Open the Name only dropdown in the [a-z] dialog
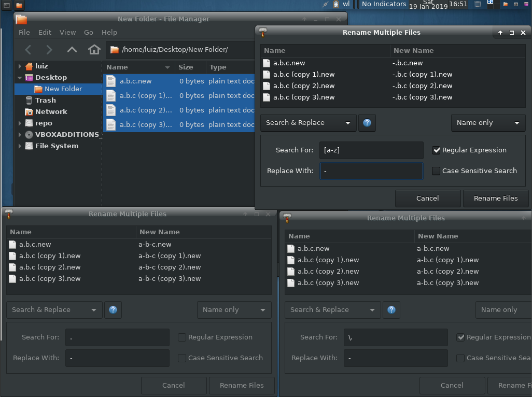Viewport: 532px width, 397px height. [488, 123]
